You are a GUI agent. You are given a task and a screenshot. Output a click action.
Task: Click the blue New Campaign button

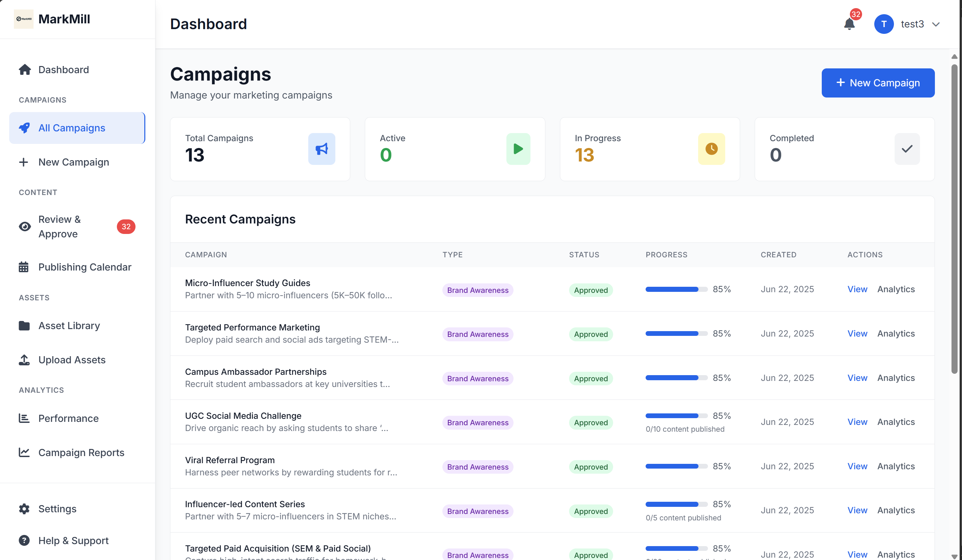click(x=878, y=83)
